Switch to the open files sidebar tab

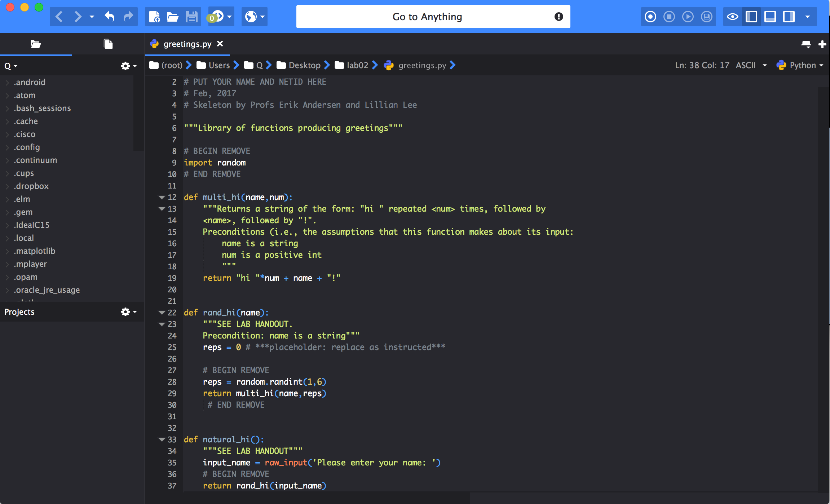coord(108,44)
